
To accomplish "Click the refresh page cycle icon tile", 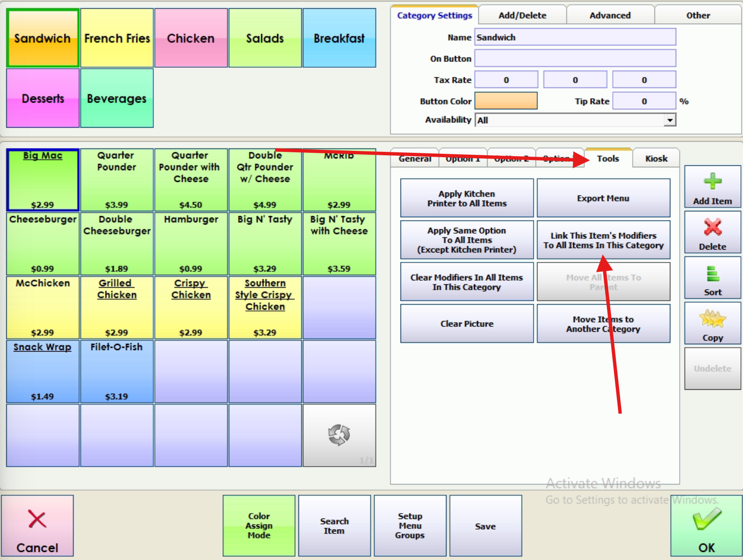I will tap(339, 435).
